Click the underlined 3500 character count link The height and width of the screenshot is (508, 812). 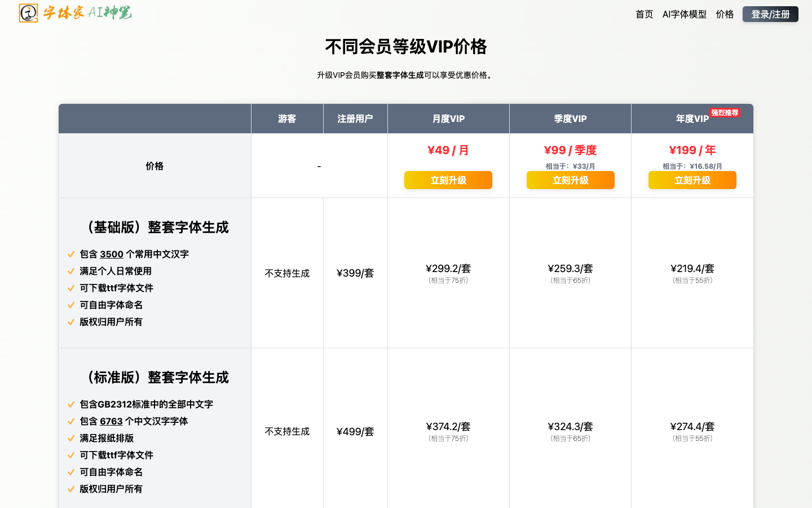(x=111, y=254)
